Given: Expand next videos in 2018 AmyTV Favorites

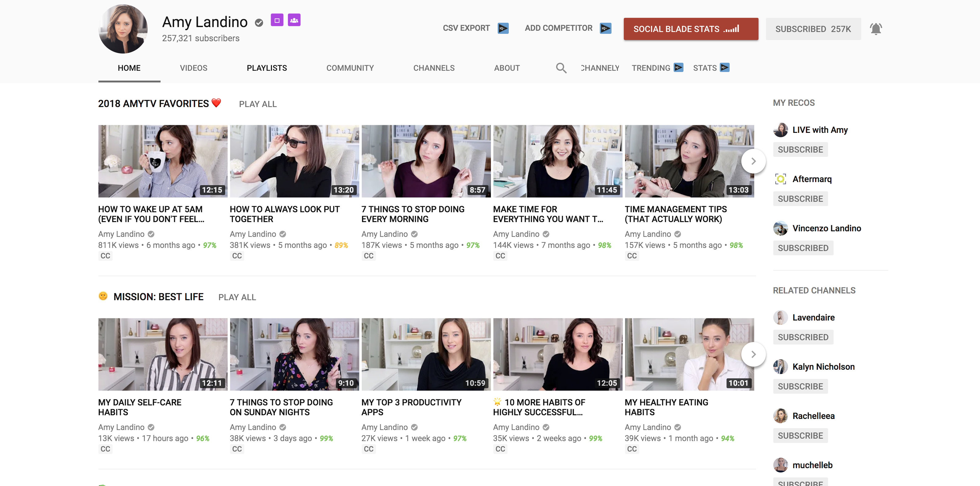Looking at the screenshot, I should [x=753, y=161].
